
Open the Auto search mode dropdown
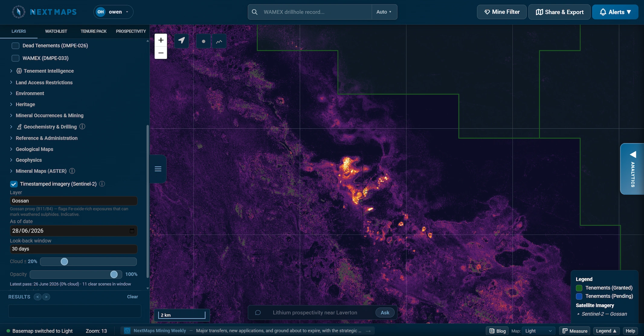point(384,12)
